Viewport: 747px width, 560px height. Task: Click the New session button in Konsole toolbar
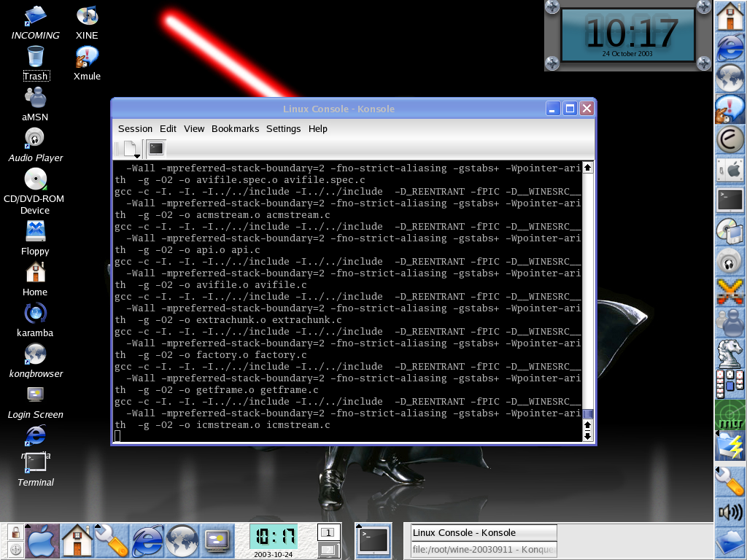131,149
